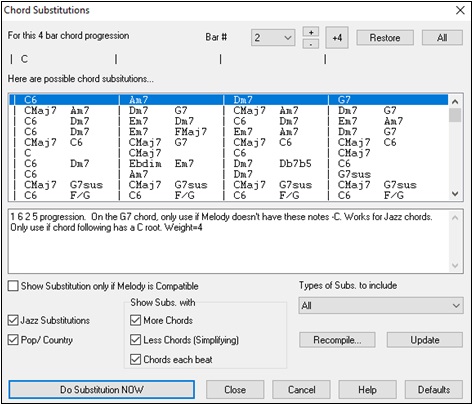This screenshot has width=472, height=404.
Task: Select the highlighted C6 Am7 Dm7 G7 row
Action: [229, 100]
